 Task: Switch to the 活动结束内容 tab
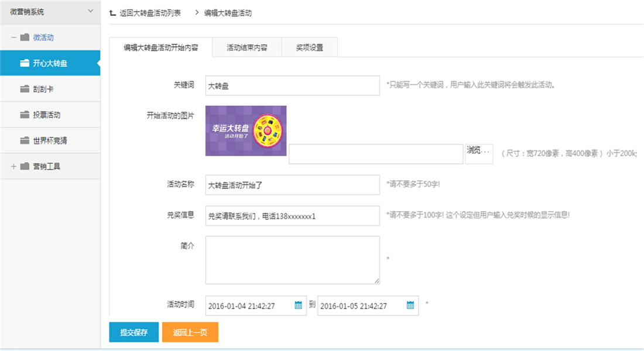[x=247, y=47]
